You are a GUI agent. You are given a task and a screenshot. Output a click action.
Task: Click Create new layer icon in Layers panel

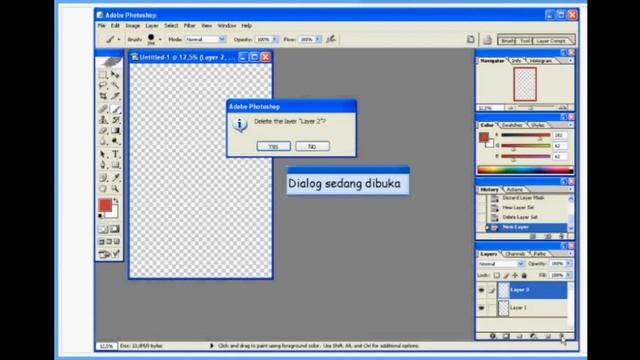(548, 336)
